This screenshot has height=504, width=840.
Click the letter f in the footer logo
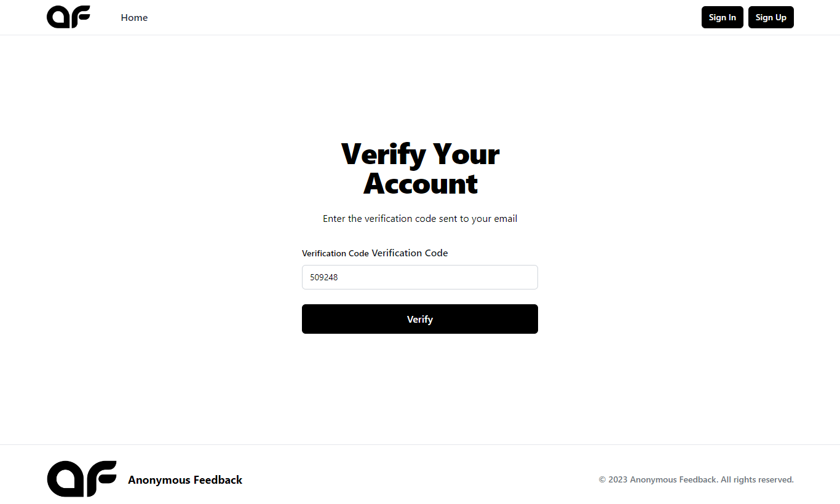(x=100, y=479)
